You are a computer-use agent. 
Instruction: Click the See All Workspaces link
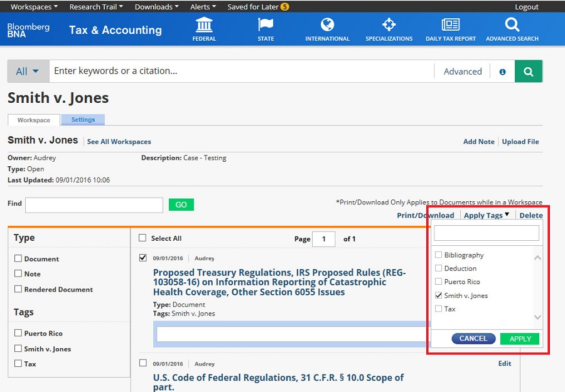pos(119,142)
